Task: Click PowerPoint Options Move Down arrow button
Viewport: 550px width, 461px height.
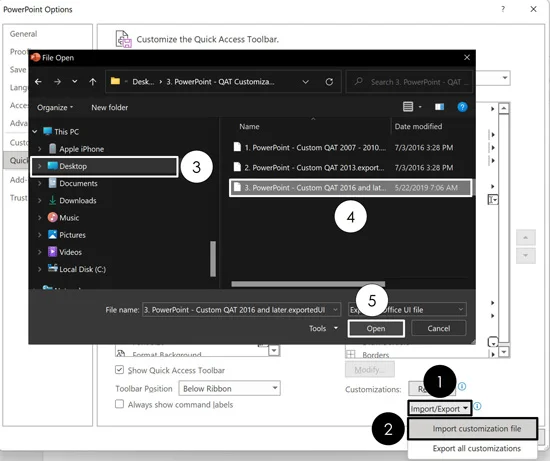Action: [x=525, y=255]
